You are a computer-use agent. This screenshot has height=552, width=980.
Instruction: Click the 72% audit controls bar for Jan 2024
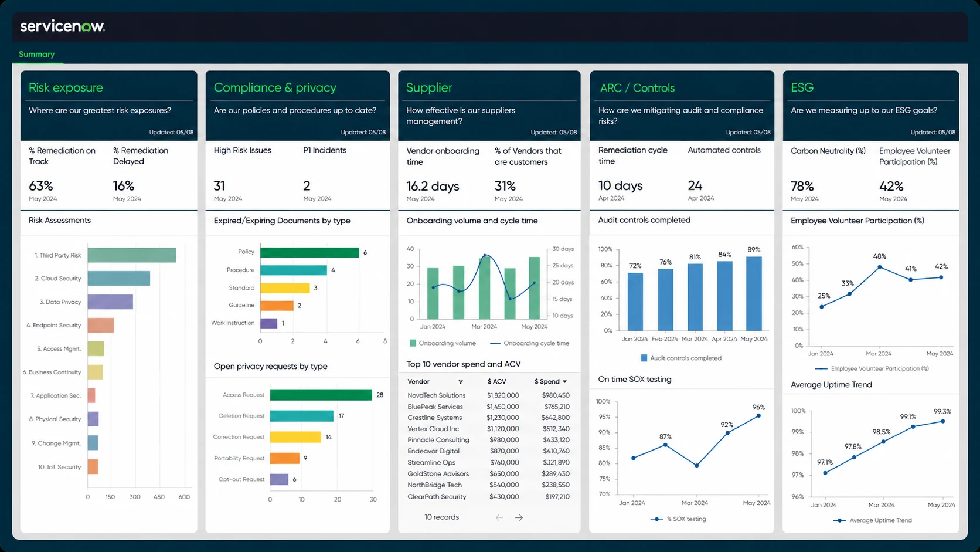[x=635, y=302]
